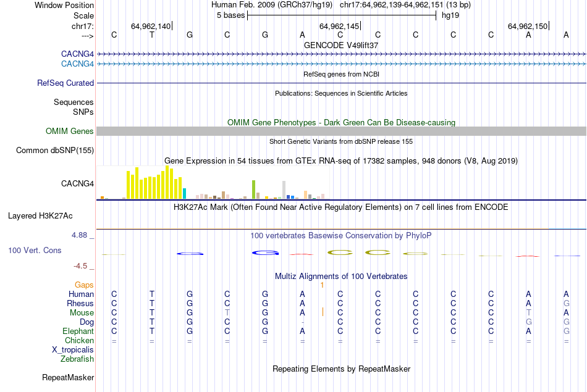The height and width of the screenshot is (392, 587).
Task: Open '100 vertebrates Basewise Conservation by PhyloP' title
Action: point(341,236)
